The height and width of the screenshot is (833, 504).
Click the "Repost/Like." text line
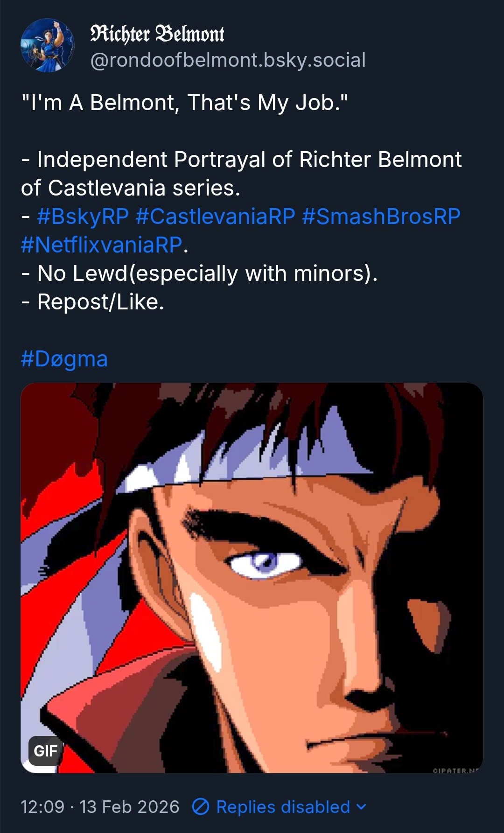[x=100, y=302]
